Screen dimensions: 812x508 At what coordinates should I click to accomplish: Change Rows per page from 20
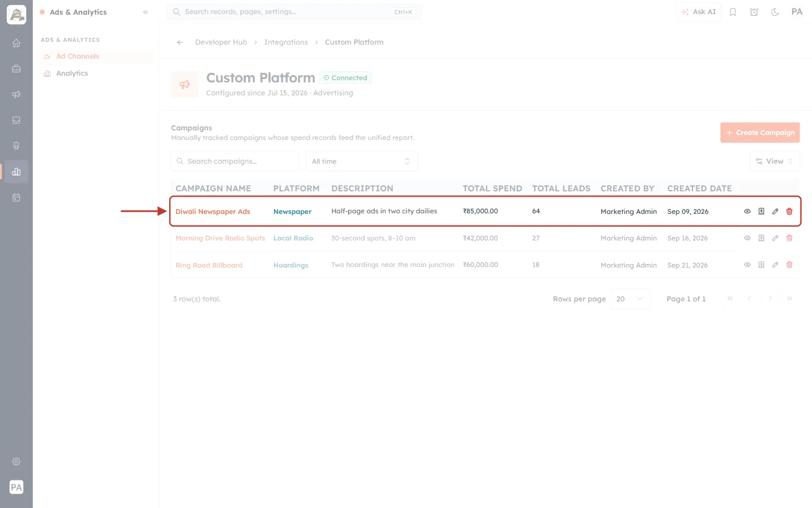(630, 299)
